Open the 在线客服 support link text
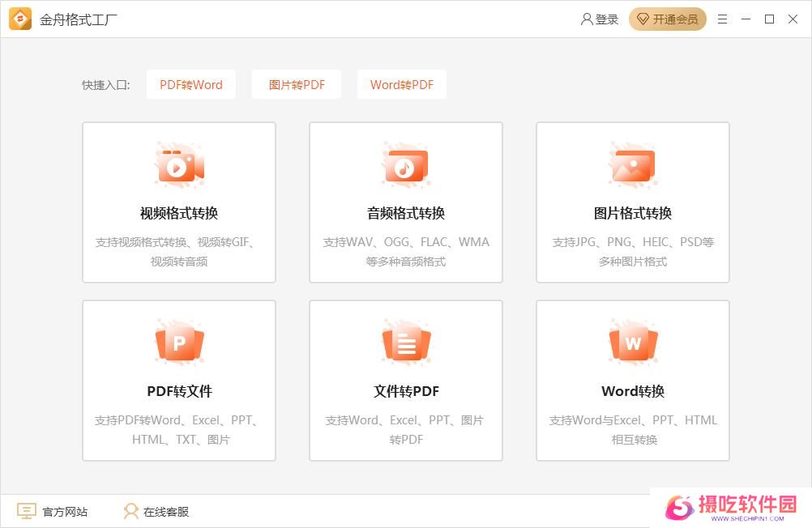Screen dimensions: 812x528 [x=165, y=512]
